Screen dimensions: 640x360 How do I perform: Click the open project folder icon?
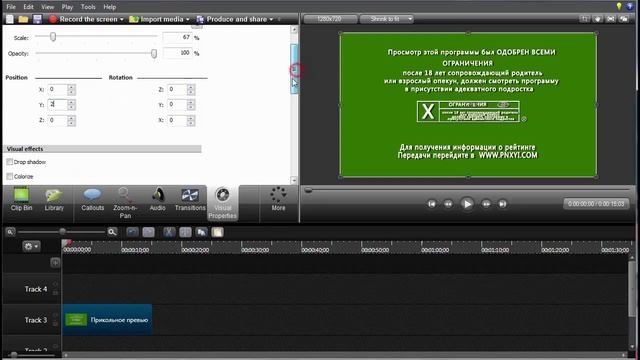(x=23, y=19)
